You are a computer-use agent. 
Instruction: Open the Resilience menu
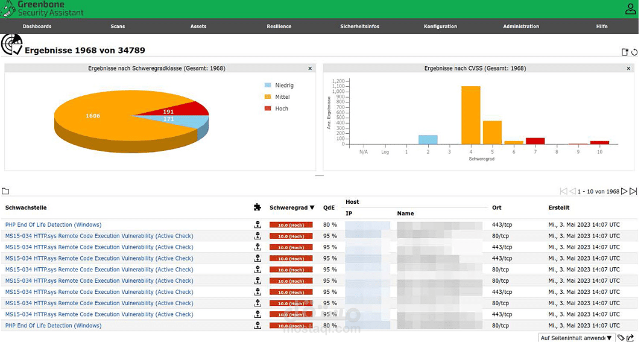tap(279, 27)
